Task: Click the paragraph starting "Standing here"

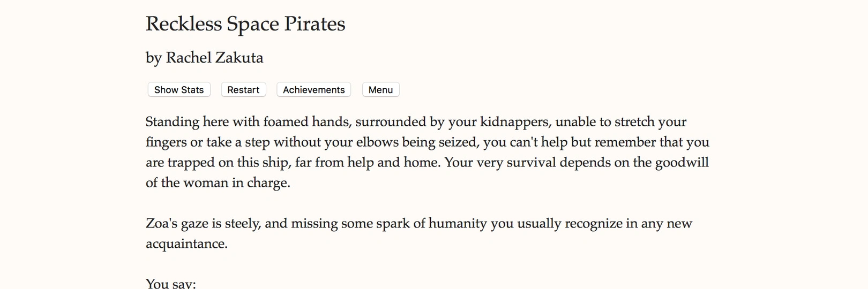Action: [x=427, y=152]
